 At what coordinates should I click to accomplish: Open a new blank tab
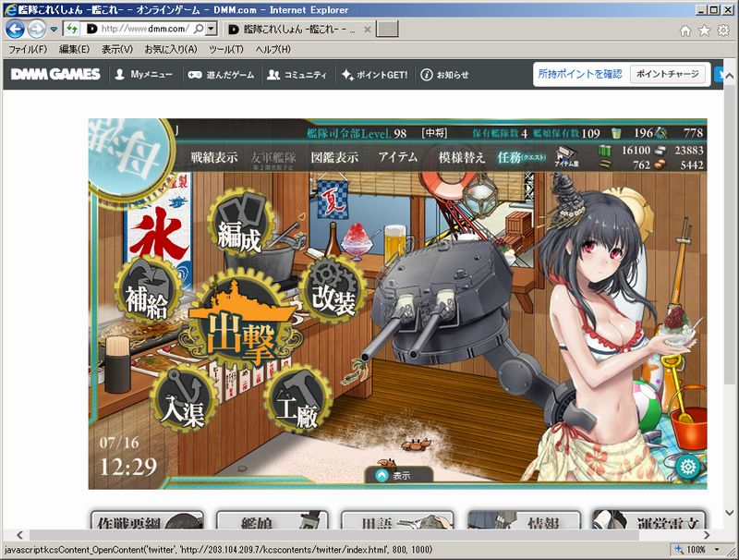point(388,30)
